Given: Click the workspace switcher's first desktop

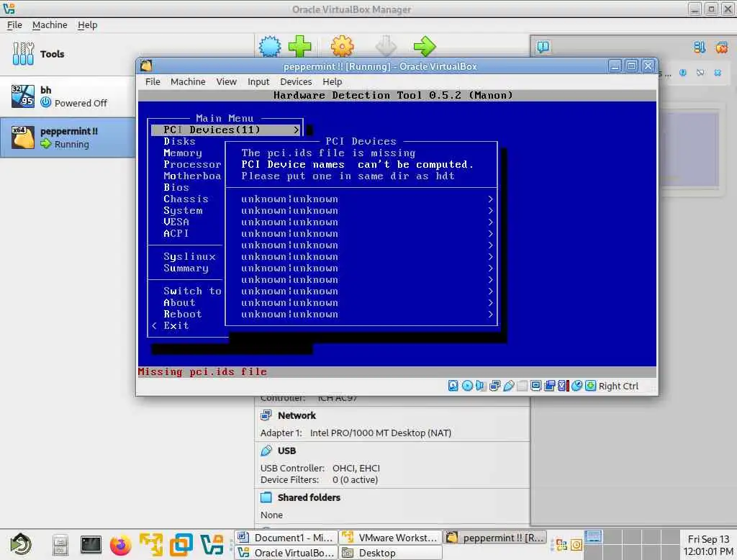Looking at the screenshot, I should [594, 537].
